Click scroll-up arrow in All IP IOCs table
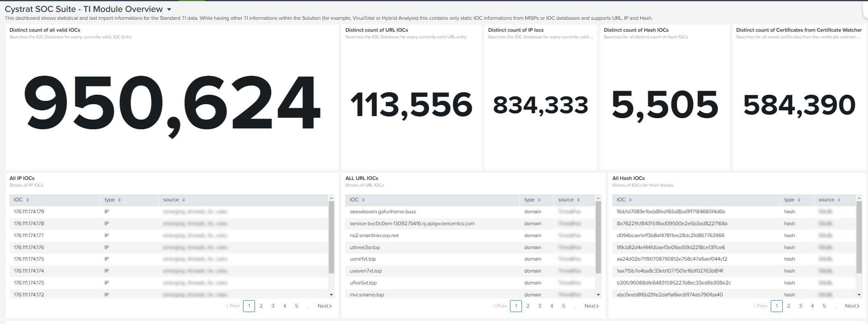 pos(331,198)
